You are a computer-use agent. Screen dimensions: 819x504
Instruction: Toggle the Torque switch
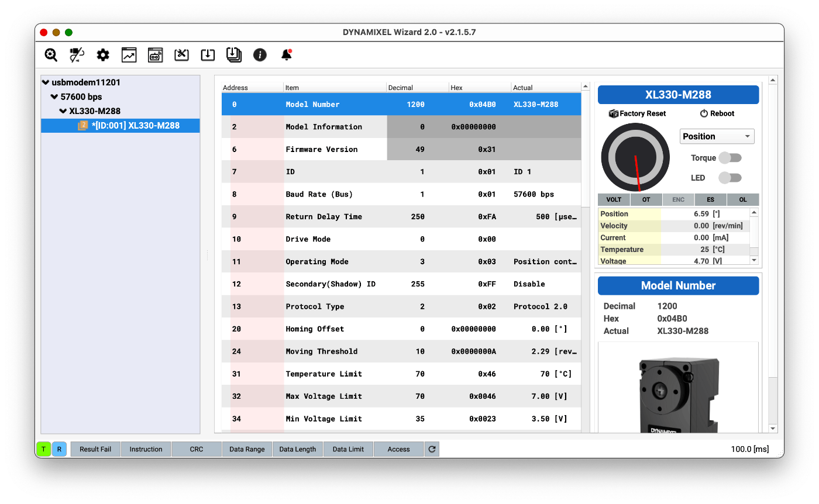[x=729, y=158]
